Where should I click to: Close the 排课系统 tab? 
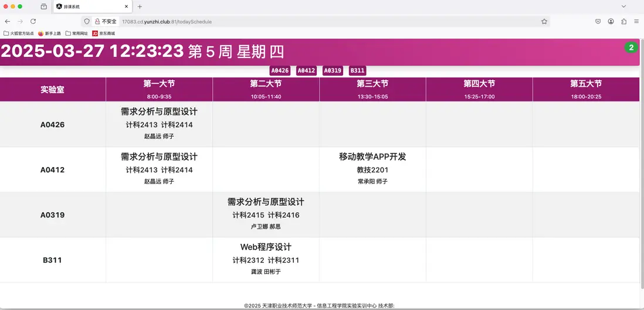(x=126, y=6)
